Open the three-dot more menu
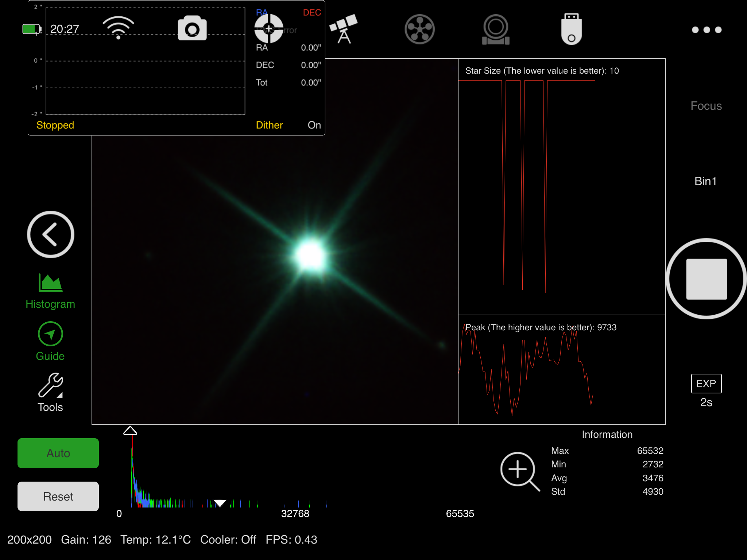This screenshot has width=747, height=560. coord(706,30)
